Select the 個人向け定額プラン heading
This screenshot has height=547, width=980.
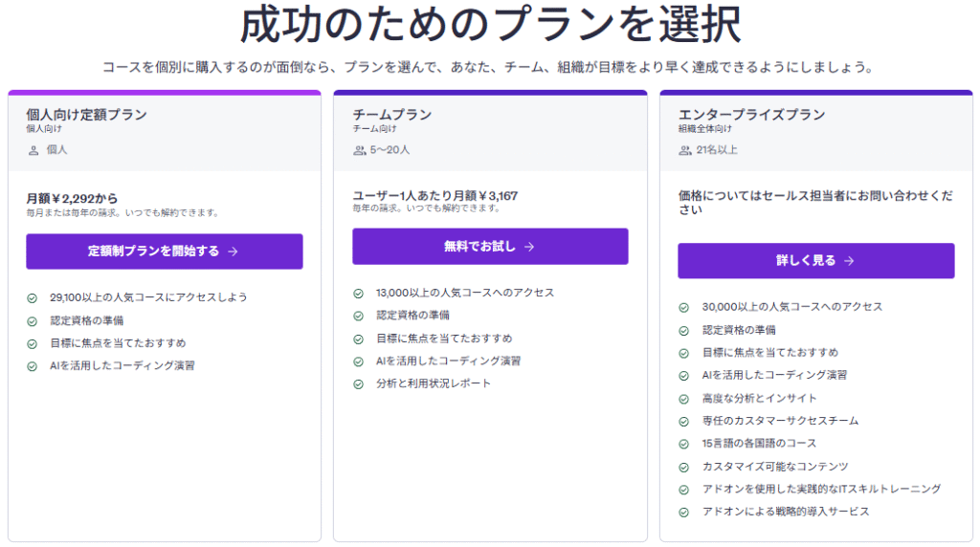pos(86,115)
